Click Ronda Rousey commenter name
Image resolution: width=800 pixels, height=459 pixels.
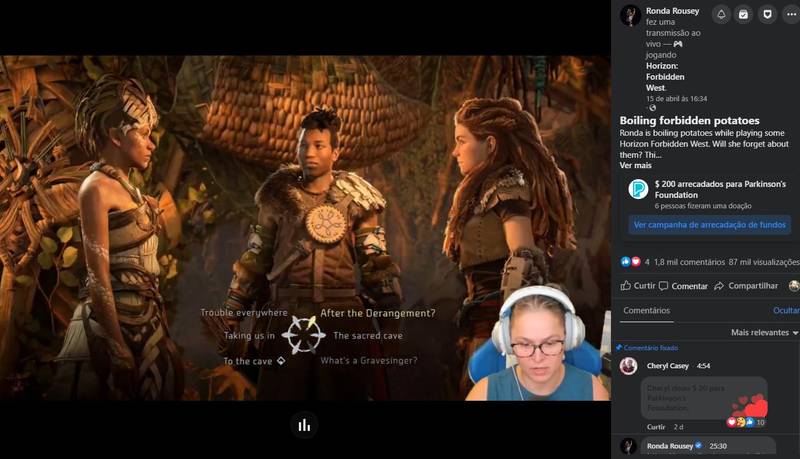tap(670, 446)
